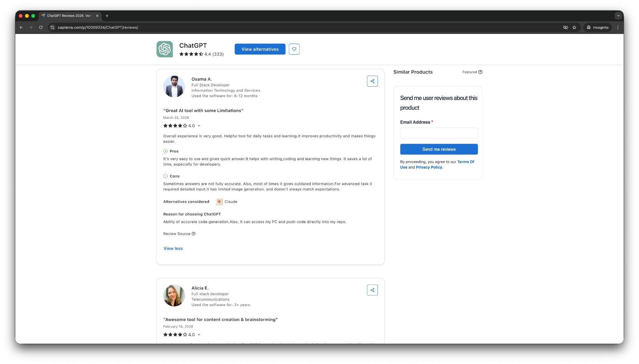Expand rating breakdown on the March 25 review

[x=199, y=126]
